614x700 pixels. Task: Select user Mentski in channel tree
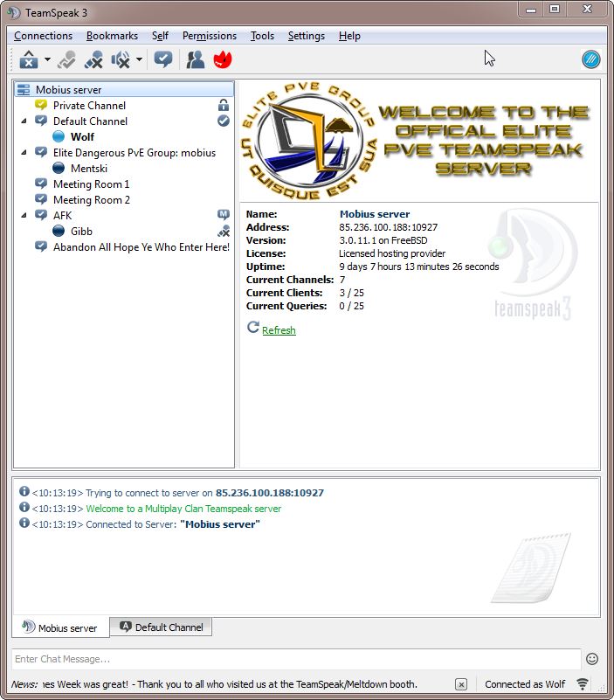88,169
